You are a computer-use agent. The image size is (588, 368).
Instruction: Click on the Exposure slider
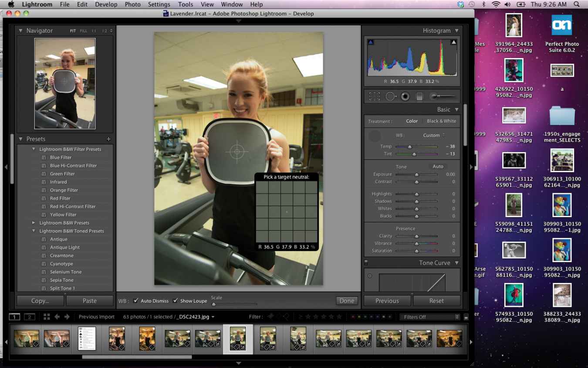point(417,174)
